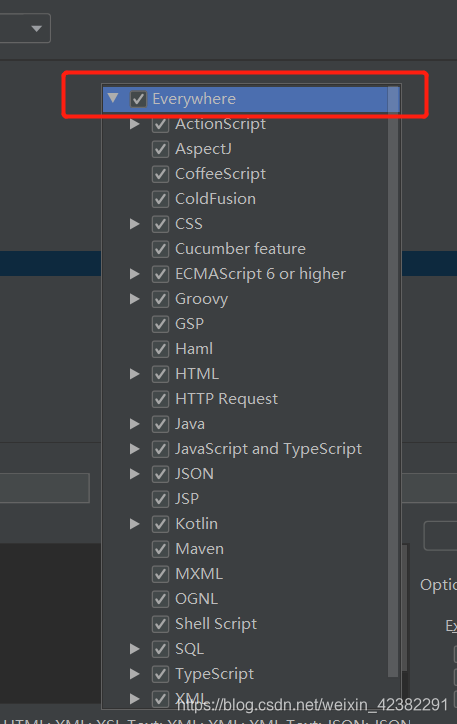This screenshot has height=724, width=457.
Task: Select the Cucumber feature item
Action: (240, 249)
